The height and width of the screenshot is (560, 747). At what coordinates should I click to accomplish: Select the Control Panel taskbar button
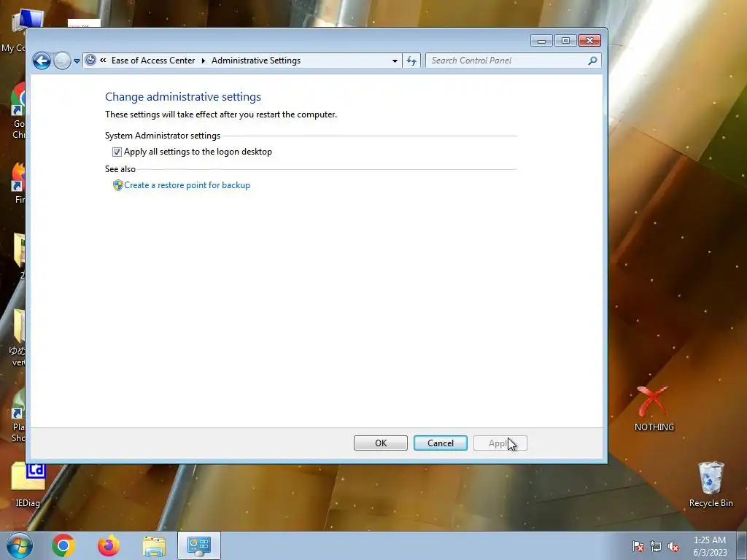[x=198, y=545]
